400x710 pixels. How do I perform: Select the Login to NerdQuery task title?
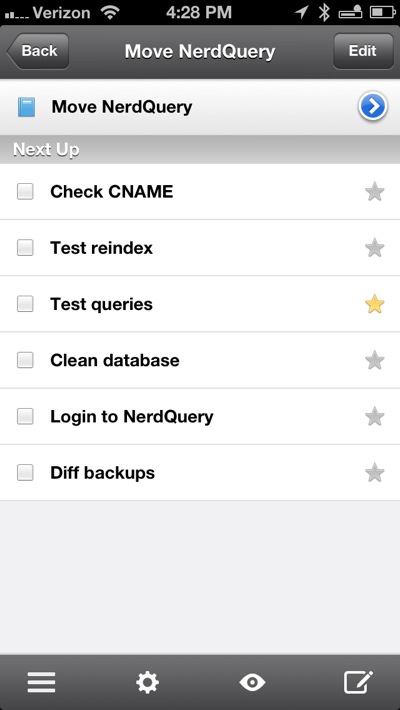click(x=131, y=417)
